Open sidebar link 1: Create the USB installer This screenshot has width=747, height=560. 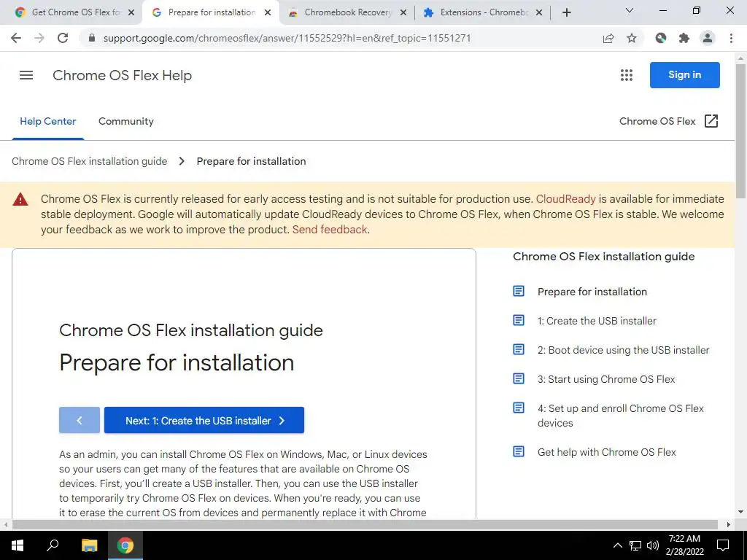[x=597, y=321]
